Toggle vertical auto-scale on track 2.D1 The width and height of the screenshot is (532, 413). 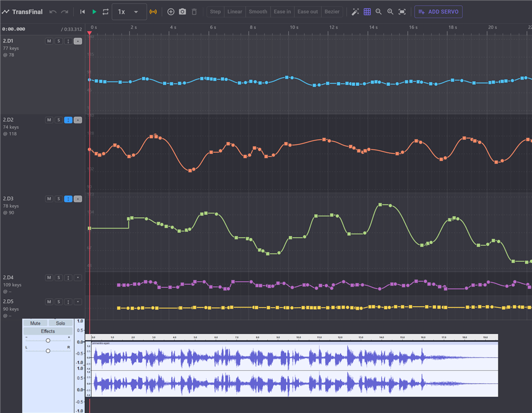(68, 41)
